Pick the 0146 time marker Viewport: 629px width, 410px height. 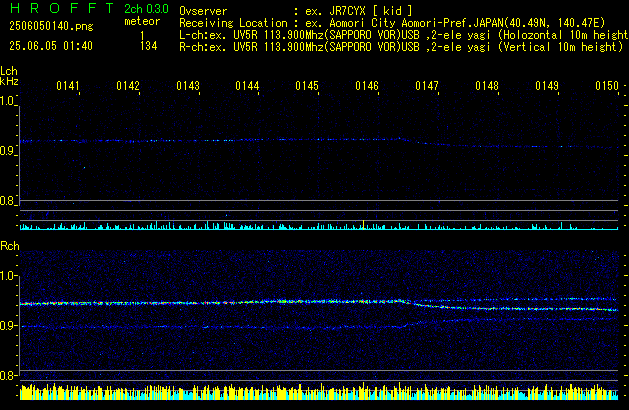367,86
